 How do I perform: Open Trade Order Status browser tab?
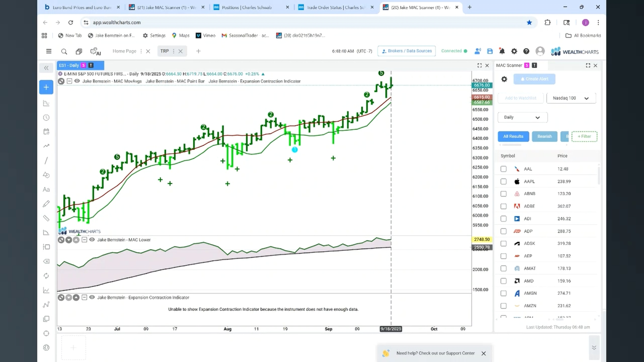point(335,7)
